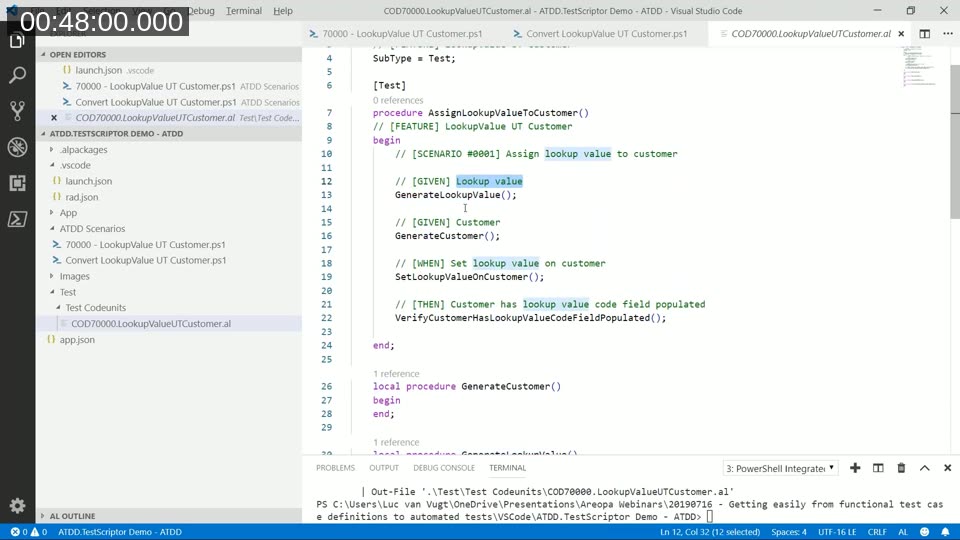Switch to 70000 - LookupValue UT Customer.ps1 tab
This screenshot has height=540, width=960.
pos(402,34)
